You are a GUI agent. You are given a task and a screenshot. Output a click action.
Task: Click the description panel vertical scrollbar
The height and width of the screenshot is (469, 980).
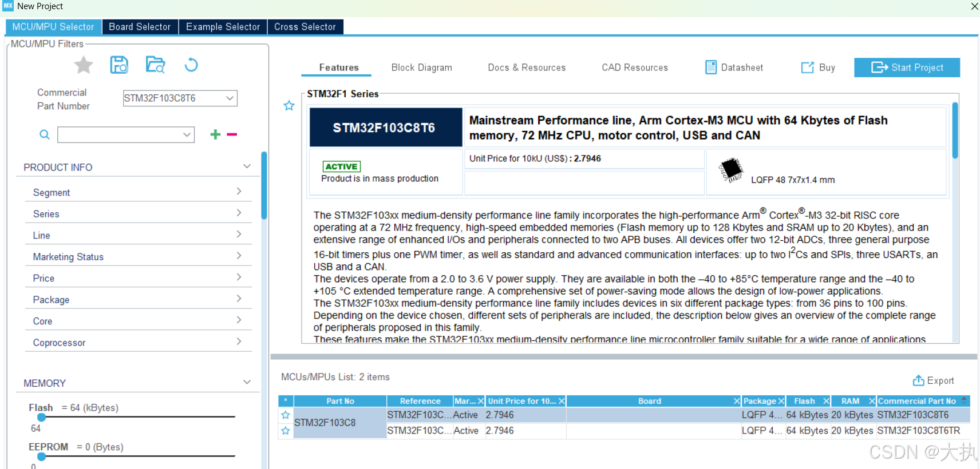pos(955,130)
